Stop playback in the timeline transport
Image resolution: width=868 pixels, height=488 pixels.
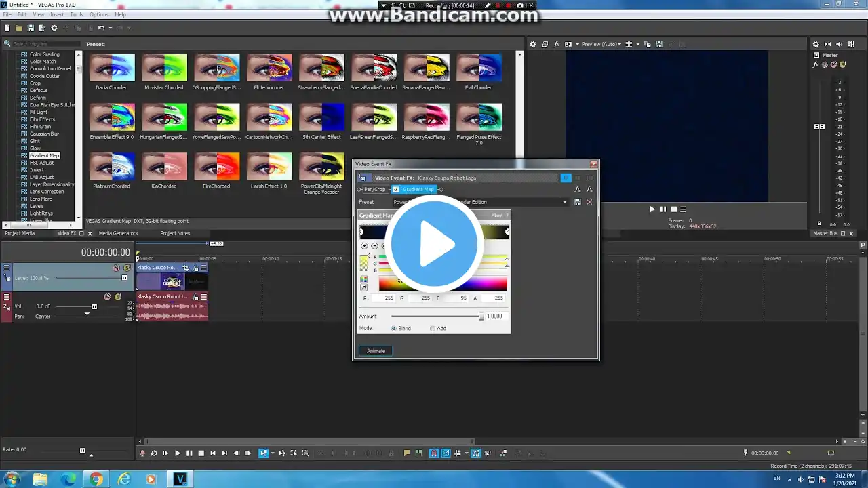201,453
